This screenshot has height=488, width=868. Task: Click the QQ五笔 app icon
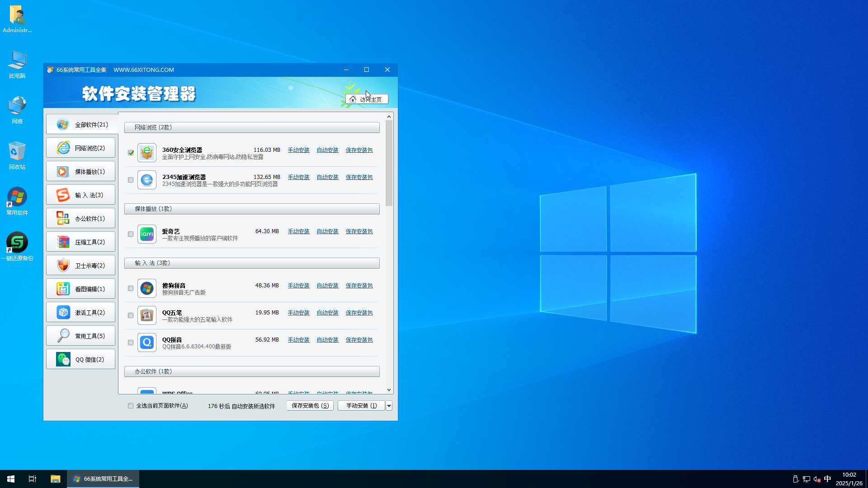[147, 315]
